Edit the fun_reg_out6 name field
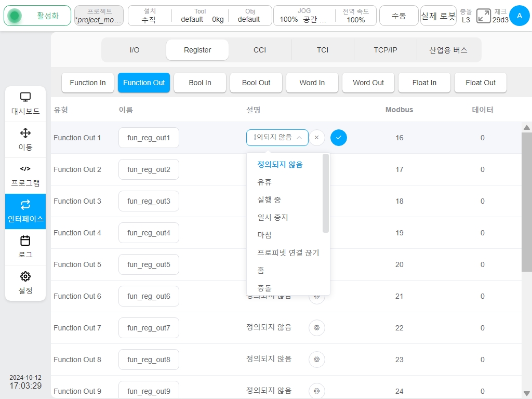Image resolution: width=532 pixels, height=399 pixels. click(149, 296)
